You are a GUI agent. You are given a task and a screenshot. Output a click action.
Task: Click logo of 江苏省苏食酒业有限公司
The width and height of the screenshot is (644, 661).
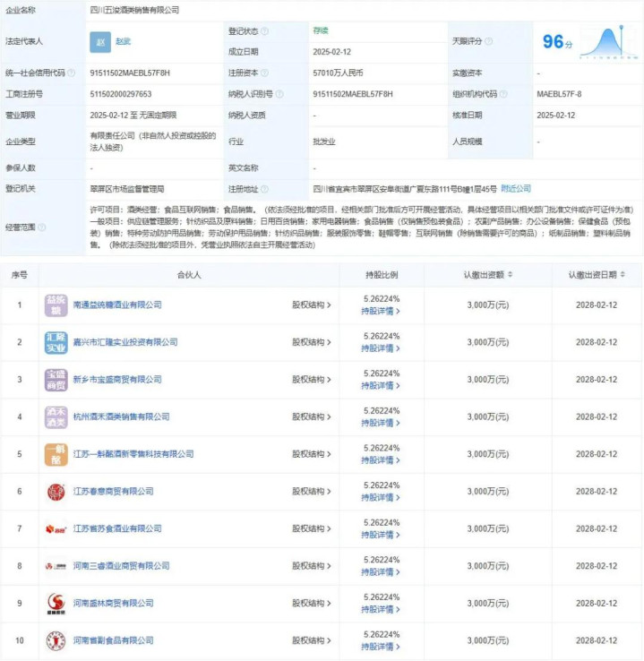[x=56, y=528]
